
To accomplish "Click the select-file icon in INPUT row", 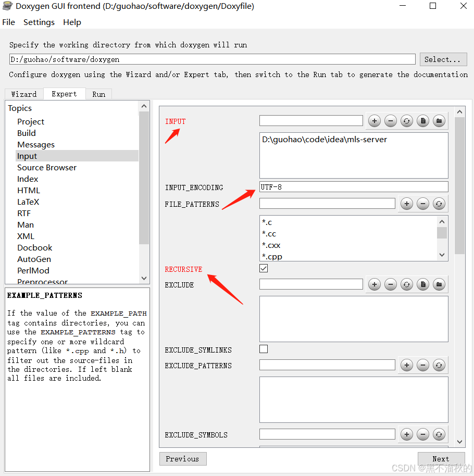I will point(423,121).
